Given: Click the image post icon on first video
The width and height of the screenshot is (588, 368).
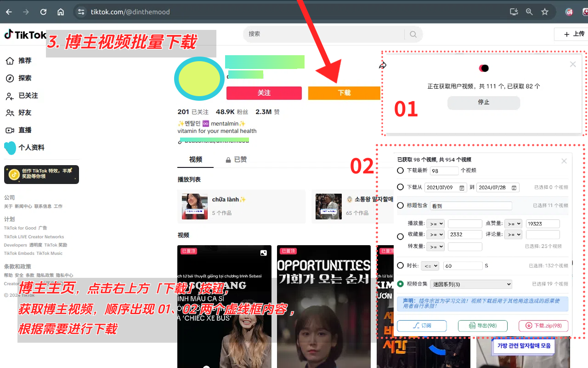Looking at the screenshot, I should (x=264, y=253).
